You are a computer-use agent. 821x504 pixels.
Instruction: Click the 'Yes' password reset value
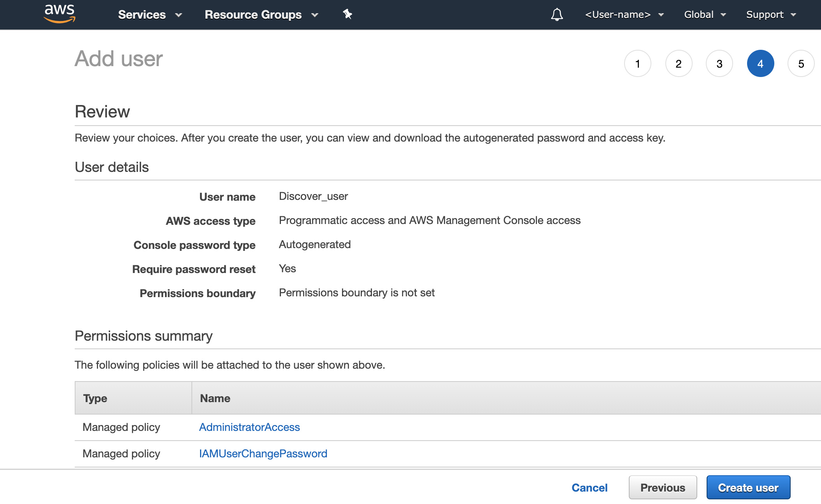click(287, 268)
